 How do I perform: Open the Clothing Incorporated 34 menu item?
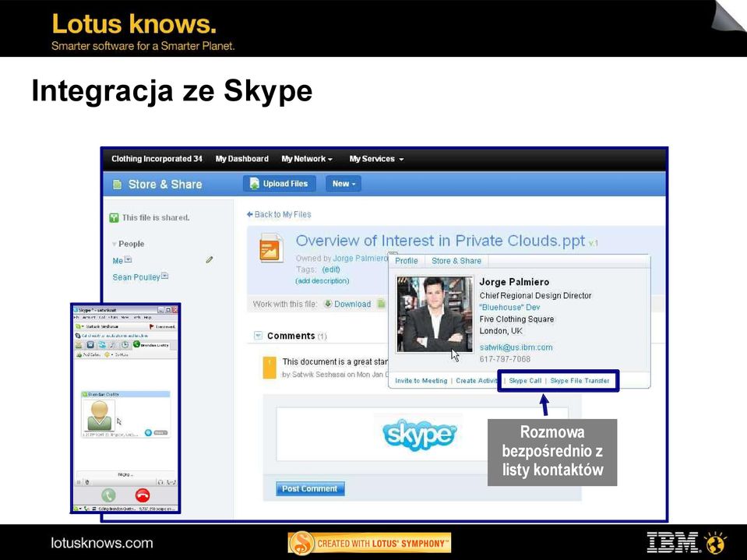[157, 159]
